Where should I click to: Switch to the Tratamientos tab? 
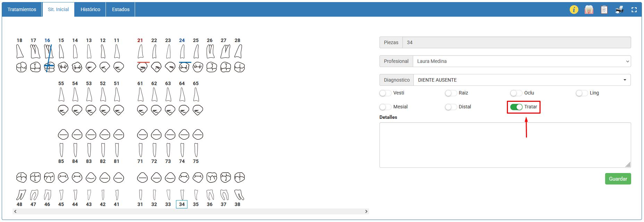22,9
